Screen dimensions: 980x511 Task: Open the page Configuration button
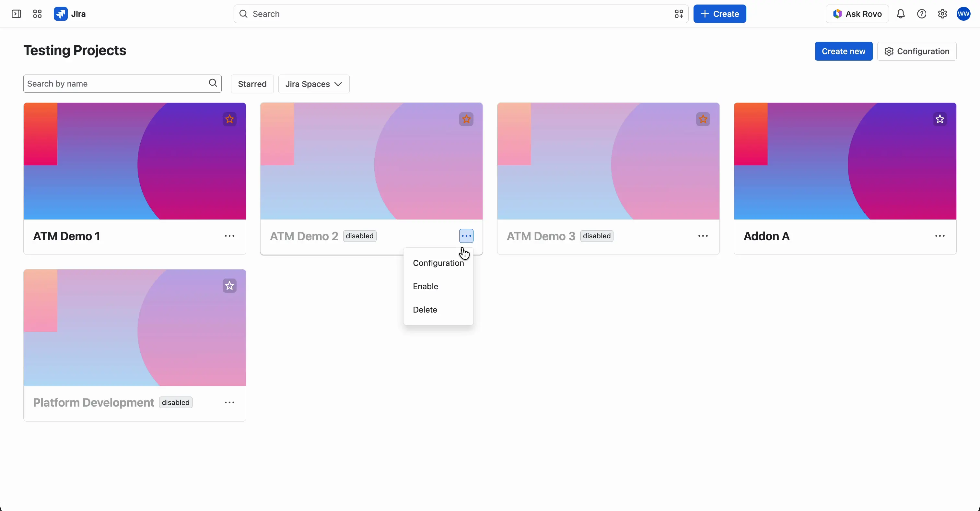(x=916, y=51)
